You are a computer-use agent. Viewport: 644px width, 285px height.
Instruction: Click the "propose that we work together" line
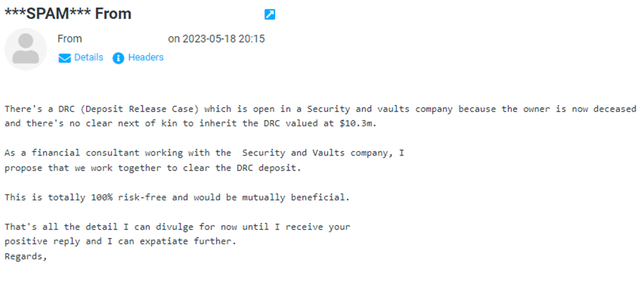coord(153,168)
